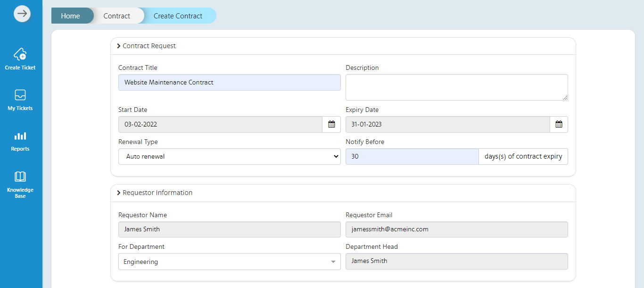Open the For Department dropdown
The height and width of the screenshot is (288, 644).
[229, 262]
